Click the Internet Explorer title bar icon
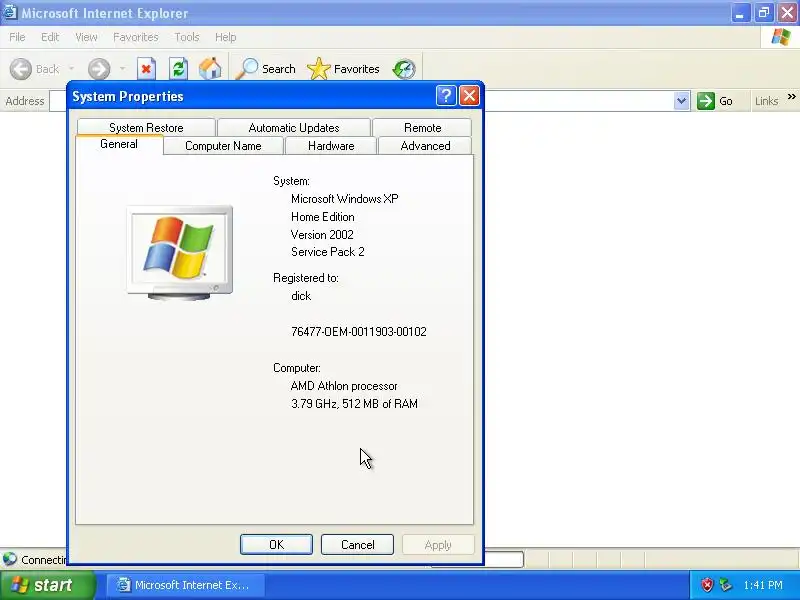800x600 pixels. tap(9, 12)
